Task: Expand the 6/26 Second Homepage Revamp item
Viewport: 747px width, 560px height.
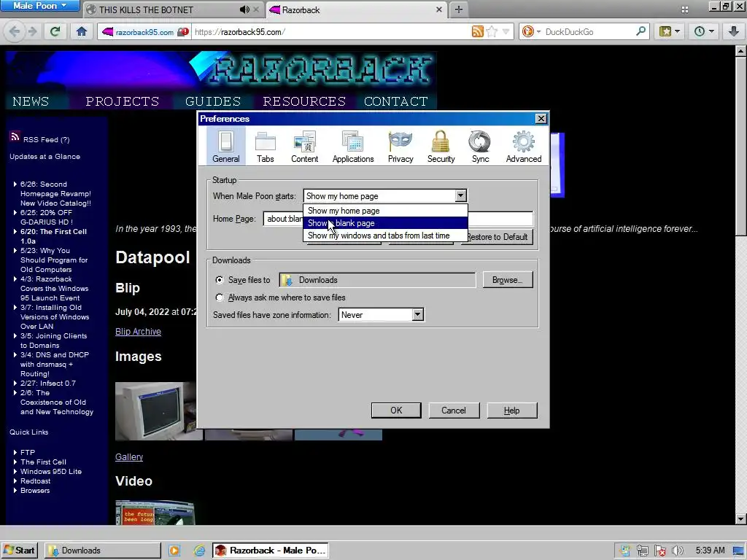Action: point(15,184)
